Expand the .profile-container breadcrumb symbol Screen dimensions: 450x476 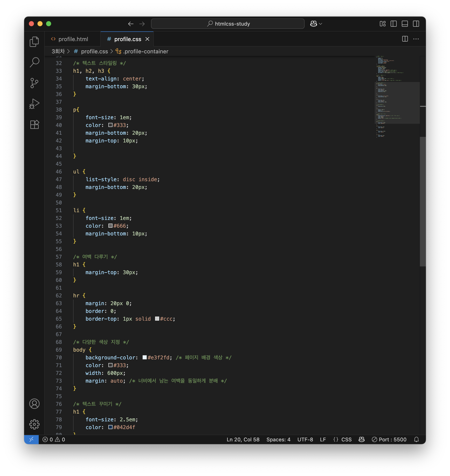click(145, 51)
